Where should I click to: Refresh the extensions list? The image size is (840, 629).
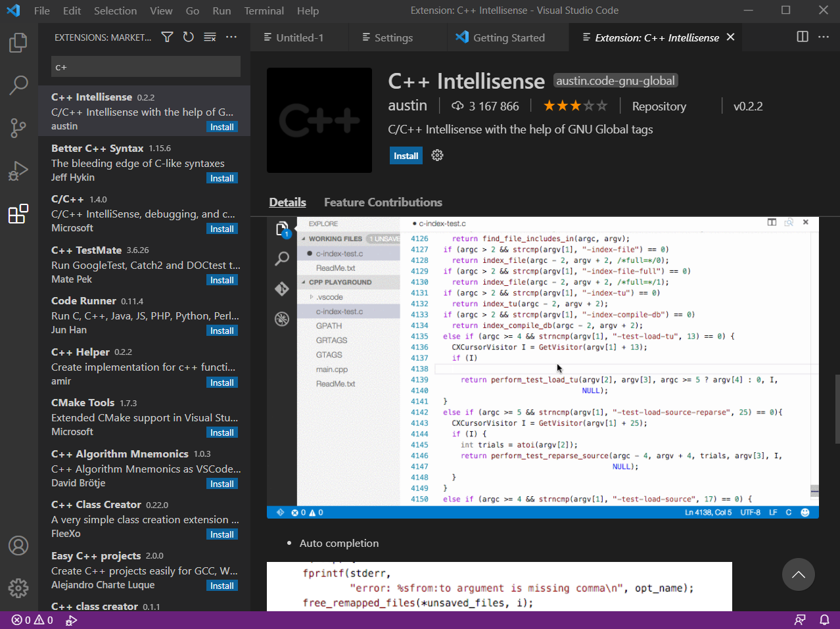pyautogui.click(x=189, y=37)
